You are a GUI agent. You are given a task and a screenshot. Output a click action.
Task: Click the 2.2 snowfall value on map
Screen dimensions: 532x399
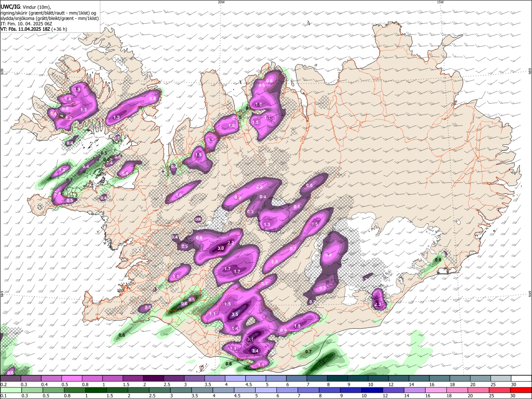tap(231, 243)
